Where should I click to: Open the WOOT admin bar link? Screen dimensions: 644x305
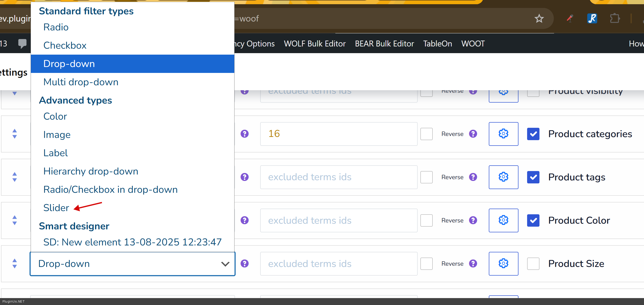coord(473,44)
